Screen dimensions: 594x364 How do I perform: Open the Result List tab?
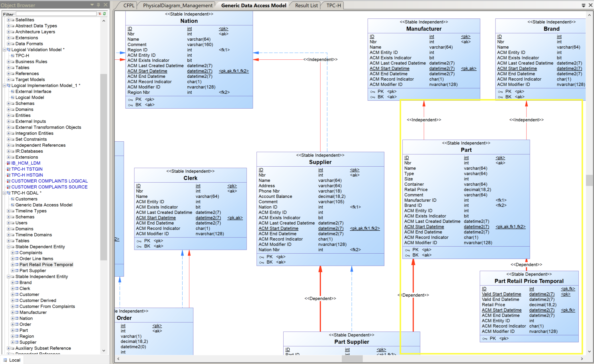[306, 5]
